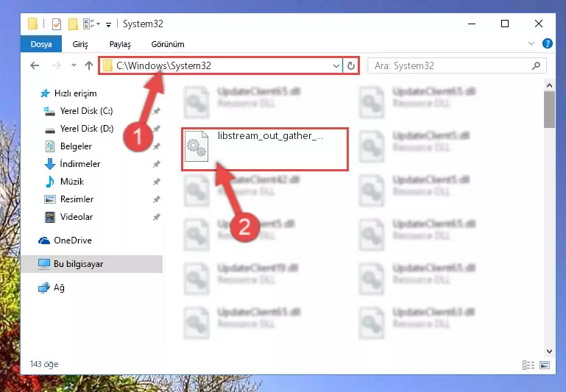Switch to details view icon in status bar
566x392 pixels.
coord(528,365)
